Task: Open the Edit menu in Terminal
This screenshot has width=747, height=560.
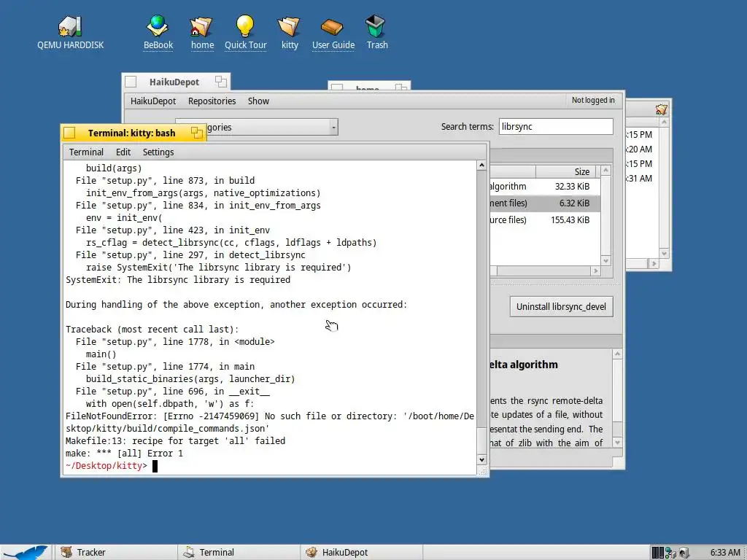Action: pyautogui.click(x=123, y=152)
